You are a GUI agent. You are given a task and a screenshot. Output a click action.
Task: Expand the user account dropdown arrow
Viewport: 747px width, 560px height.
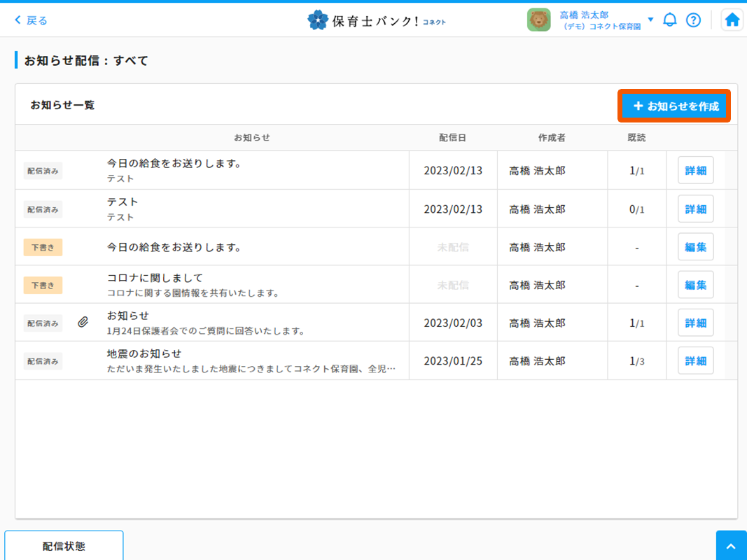pyautogui.click(x=650, y=20)
